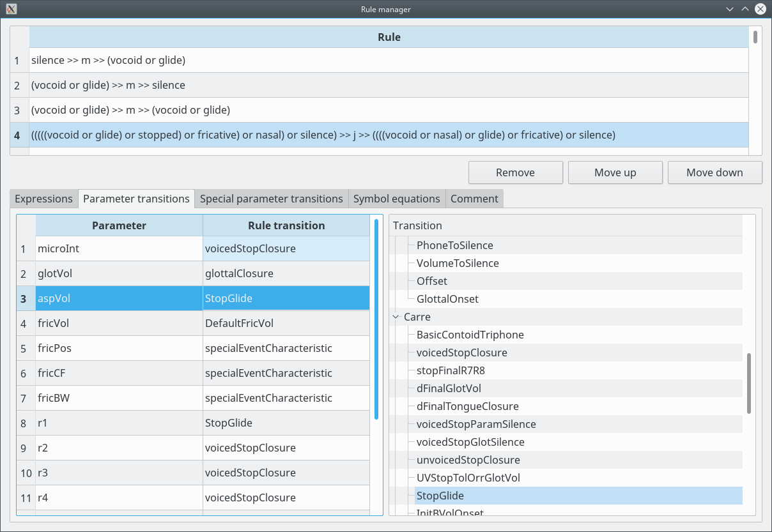
Task: Select rule 'silence >> m >> (vocoid or glide)'
Action: pos(389,60)
